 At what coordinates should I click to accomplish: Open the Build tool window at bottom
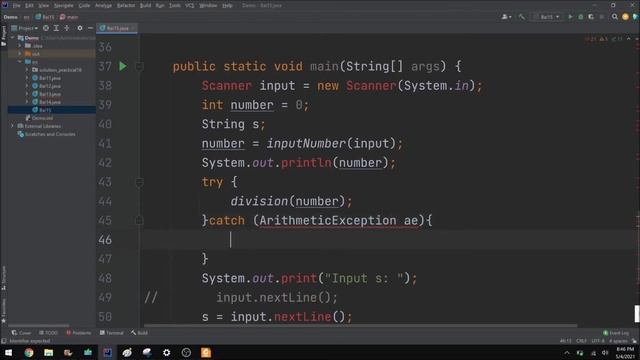click(x=140, y=333)
